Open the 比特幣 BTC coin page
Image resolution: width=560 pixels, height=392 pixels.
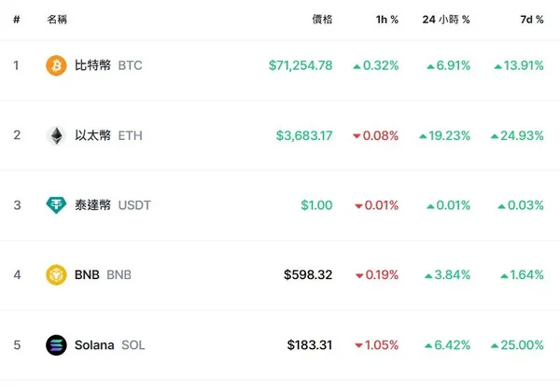click(107, 65)
